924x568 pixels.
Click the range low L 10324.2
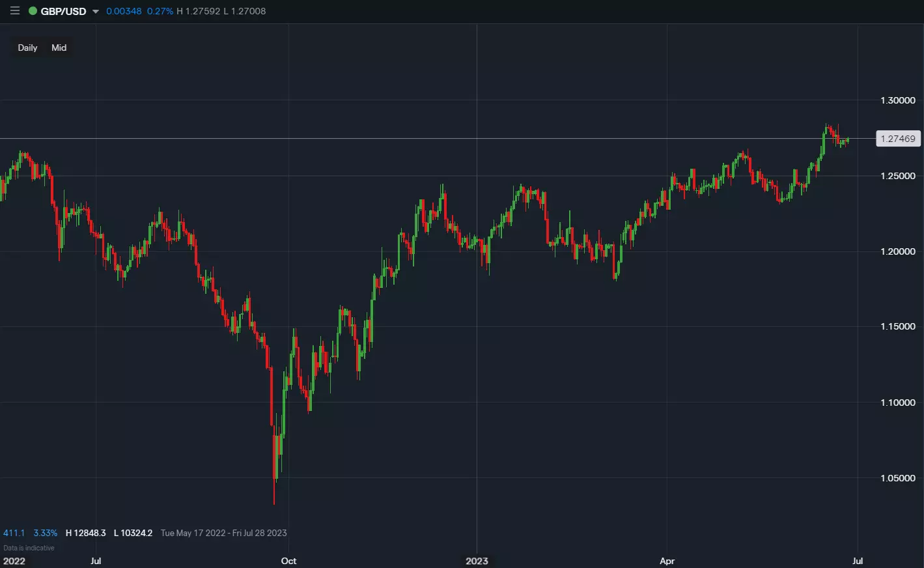click(x=133, y=533)
